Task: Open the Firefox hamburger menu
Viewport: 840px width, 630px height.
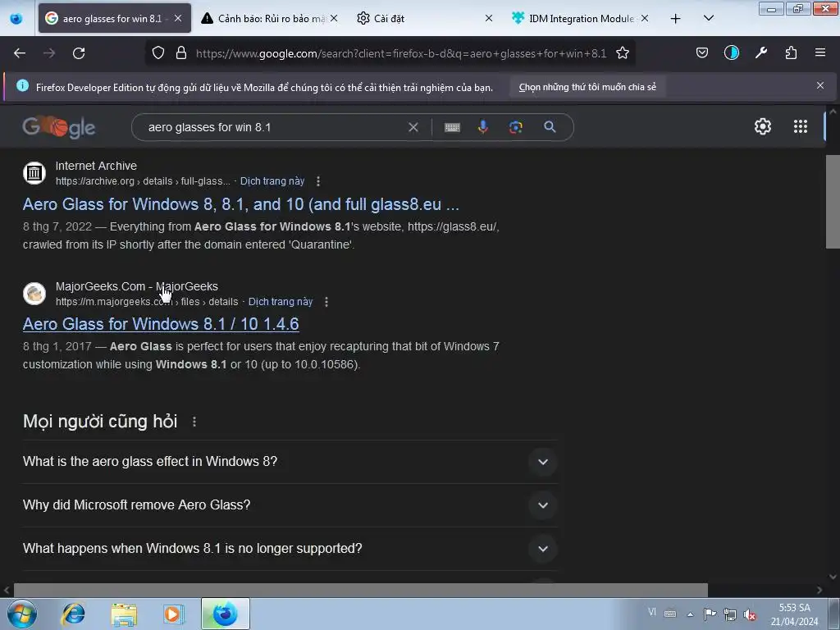Action: [820, 52]
